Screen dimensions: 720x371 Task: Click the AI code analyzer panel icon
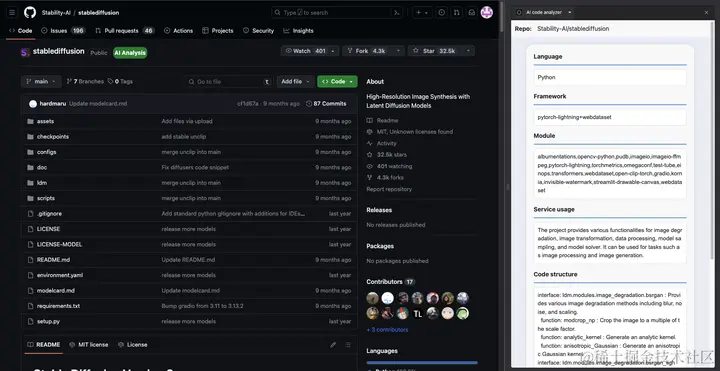(x=519, y=12)
